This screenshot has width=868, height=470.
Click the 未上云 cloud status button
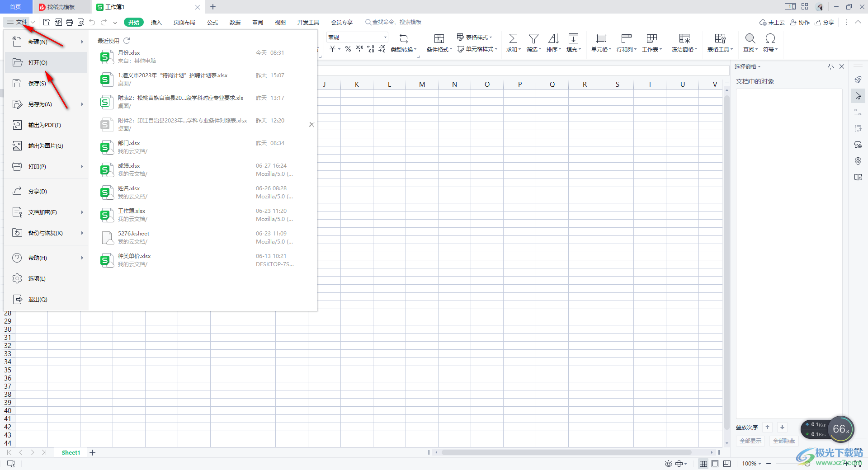point(772,22)
